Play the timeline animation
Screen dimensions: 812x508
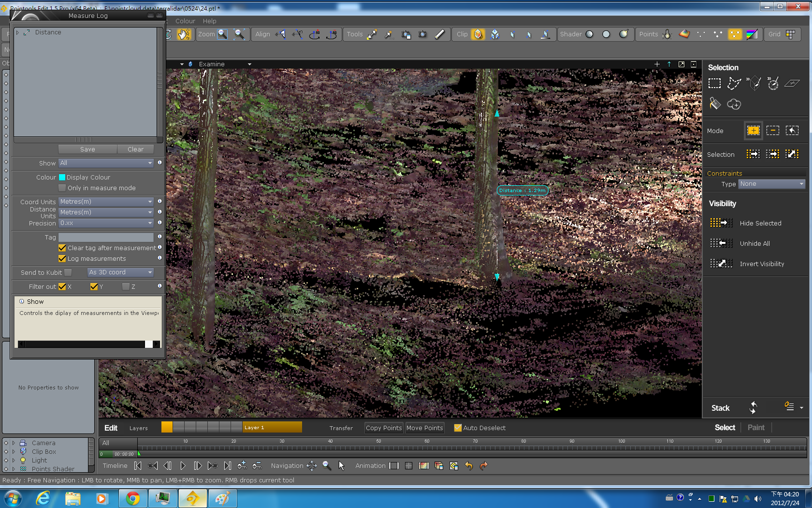(x=183, y=465)
